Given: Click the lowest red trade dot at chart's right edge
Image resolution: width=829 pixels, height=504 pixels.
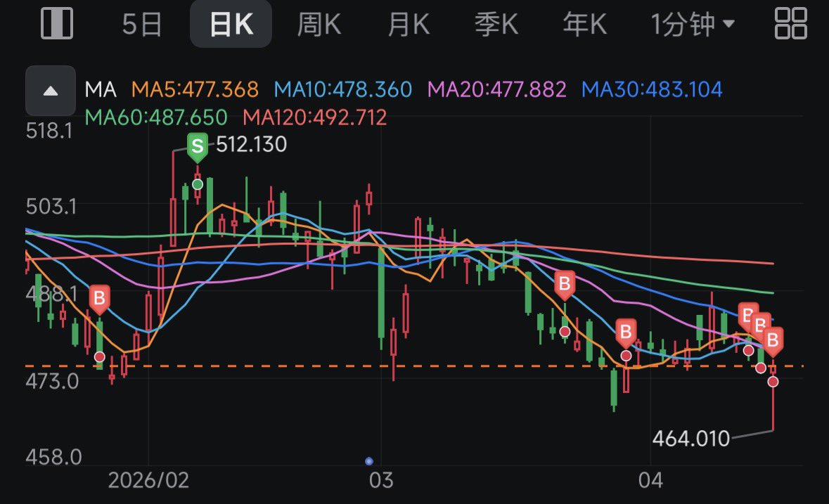Looking at the screenshot, I should coord(773,382).
